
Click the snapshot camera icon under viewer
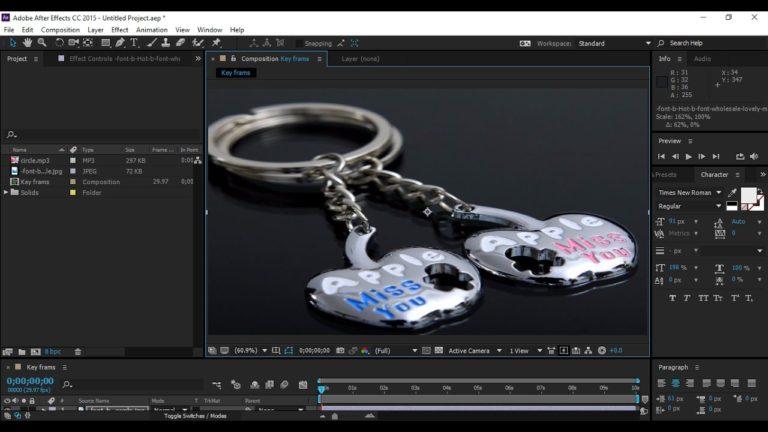pyautogui.click(x=340, y=351)
